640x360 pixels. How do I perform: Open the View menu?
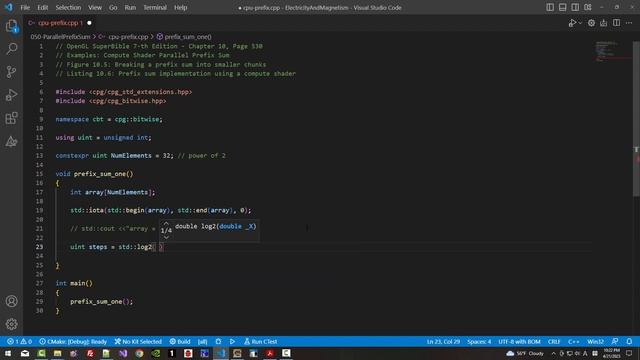pyautogui.click(x=95, y=7)
